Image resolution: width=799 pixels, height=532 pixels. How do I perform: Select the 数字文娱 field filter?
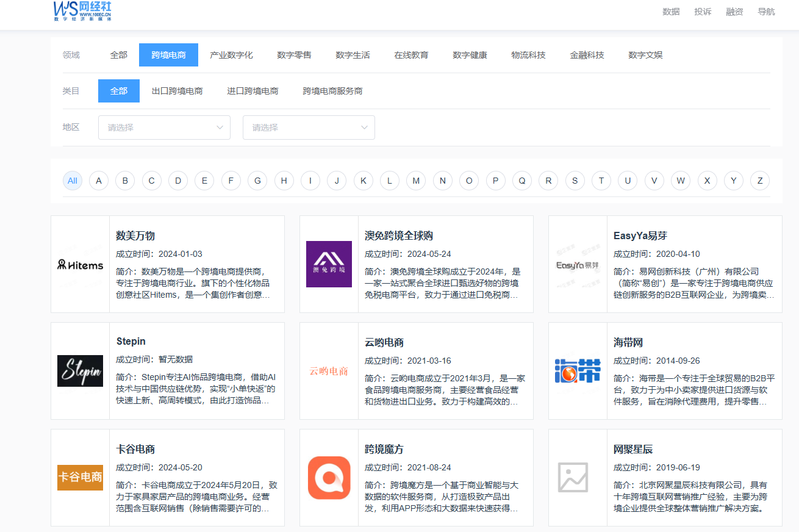click(x=645, y=55)
